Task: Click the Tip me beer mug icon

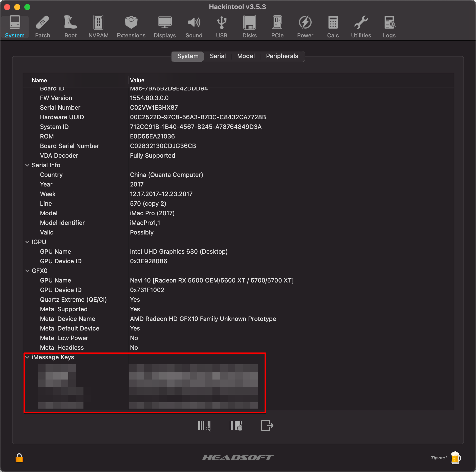Action: [x=456, y=458]
